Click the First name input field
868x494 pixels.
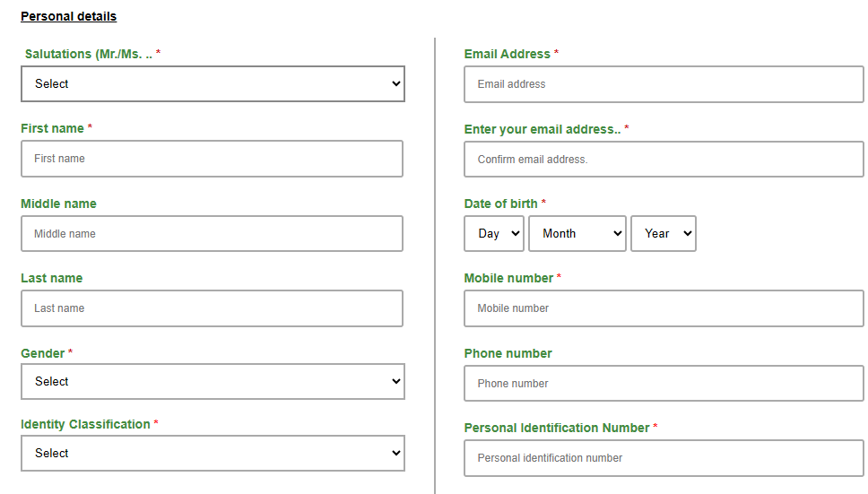[x=212, y=159]
